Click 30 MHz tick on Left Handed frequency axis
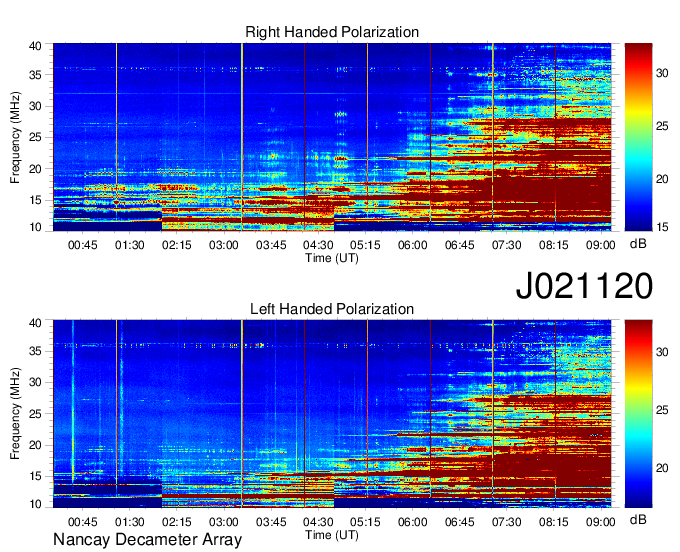This screenshot has width=680, height=552. 36,382
